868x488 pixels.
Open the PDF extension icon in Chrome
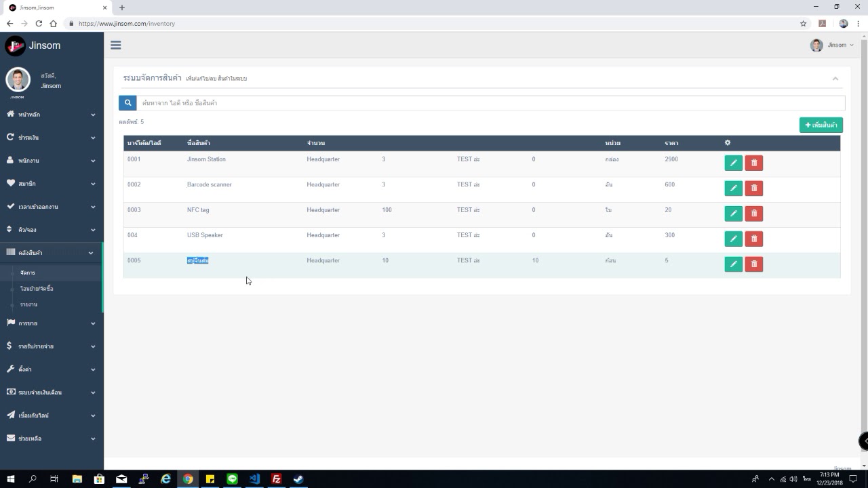point(822,23)
